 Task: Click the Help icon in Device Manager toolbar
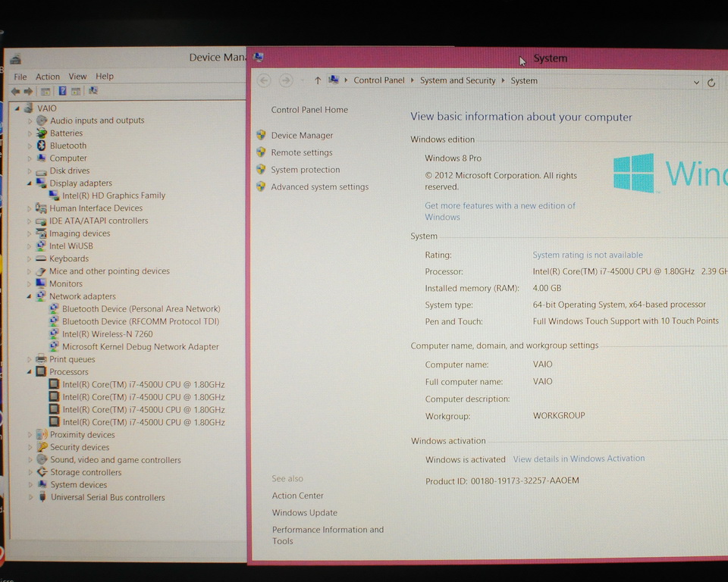pos(63,91)
